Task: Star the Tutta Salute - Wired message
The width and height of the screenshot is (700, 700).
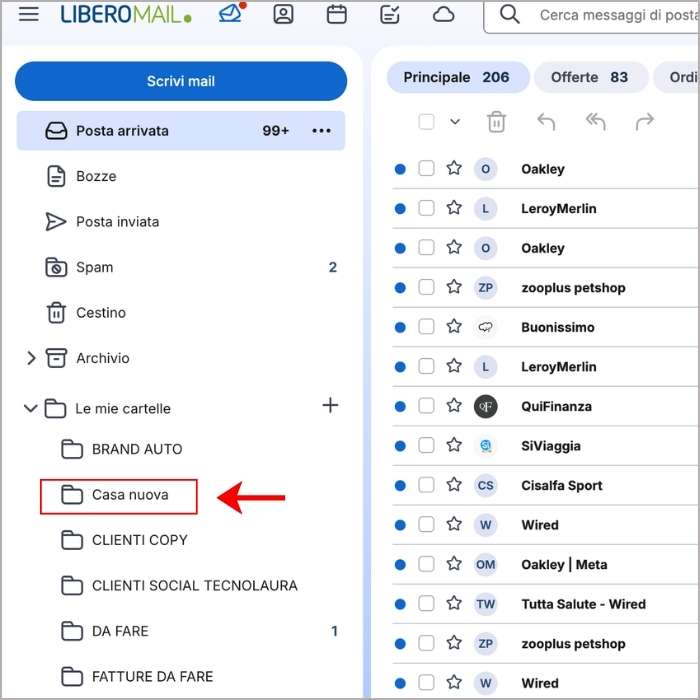Action: (x=454, y=603)
